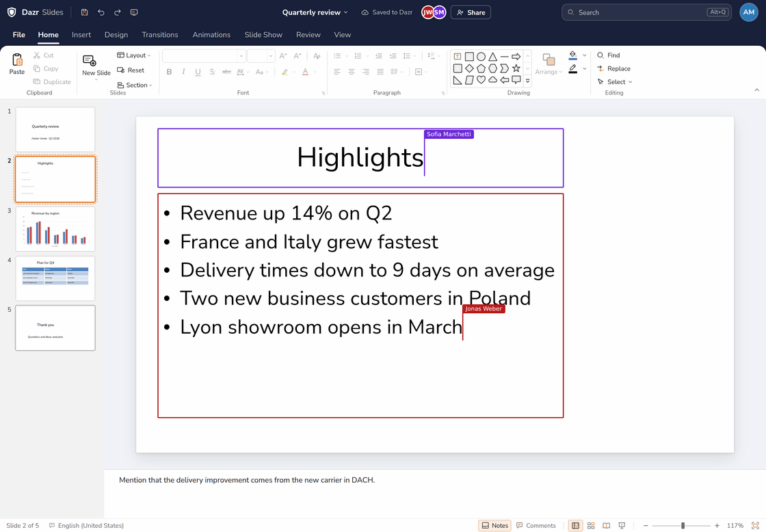
Task: Insert the five-point star shape
Action: pos(516,68)
